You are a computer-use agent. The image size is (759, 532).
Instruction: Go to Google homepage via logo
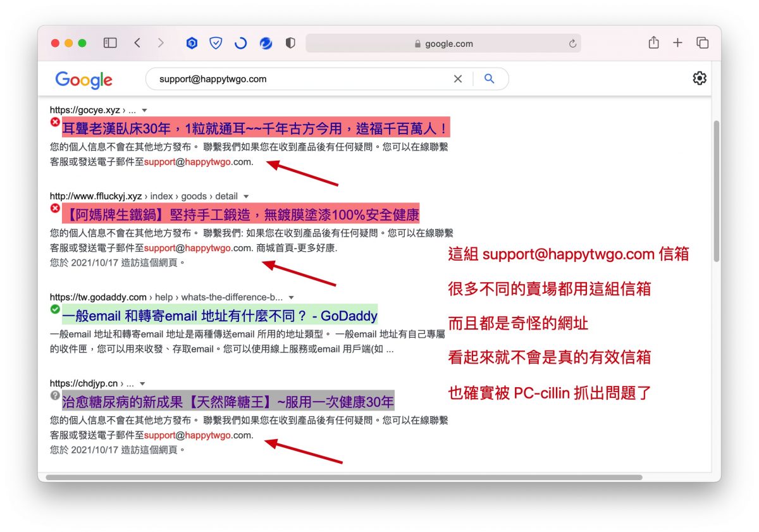(83, 80)
